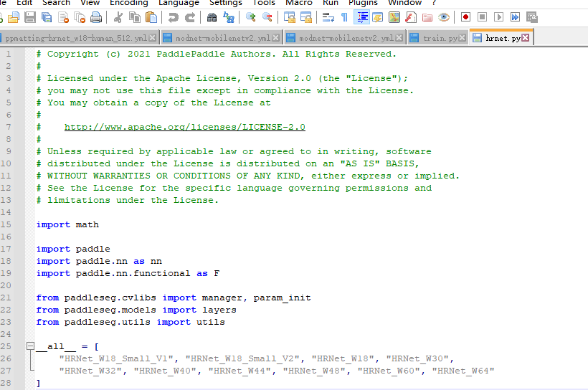Open the user defined language icon
Screen dimensions: 588x390
(378, 17)
